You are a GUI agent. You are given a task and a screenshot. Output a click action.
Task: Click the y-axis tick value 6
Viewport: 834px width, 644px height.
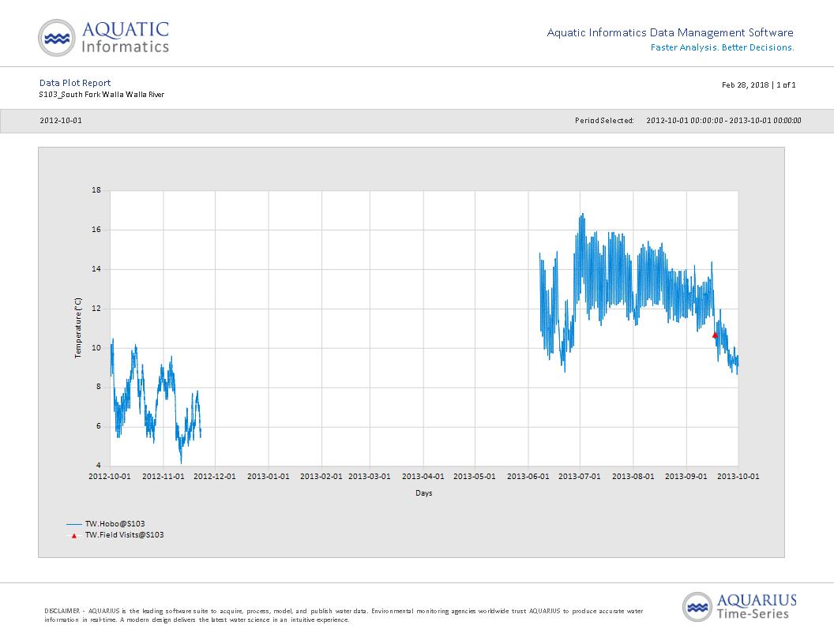(x=99, y=426)
